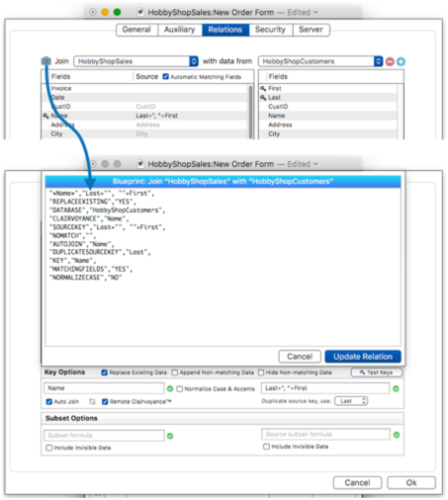Select the City row in the sales fields list
The height and width of the screenshot is (500, 448).
[x=145, y=133]
